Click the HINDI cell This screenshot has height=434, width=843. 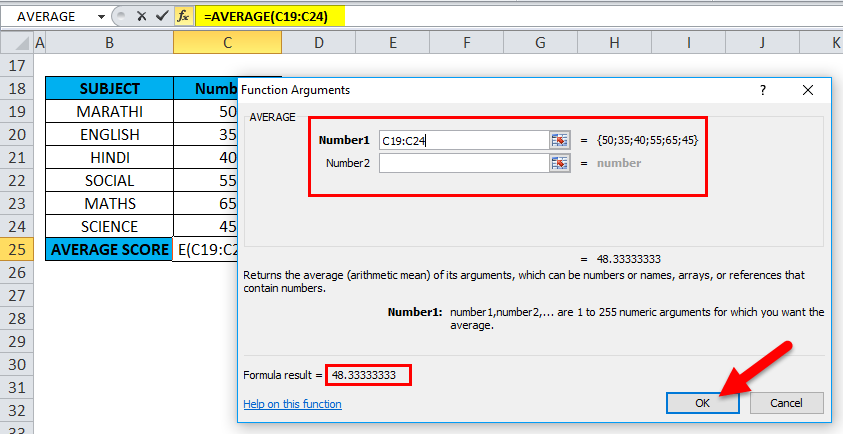coord(109,158)
